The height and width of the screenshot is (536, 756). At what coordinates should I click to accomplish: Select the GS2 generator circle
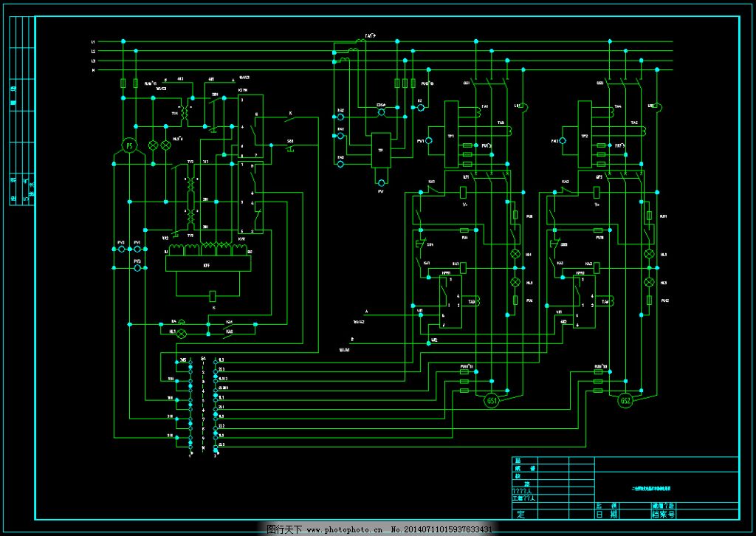(x=625, y=401)
